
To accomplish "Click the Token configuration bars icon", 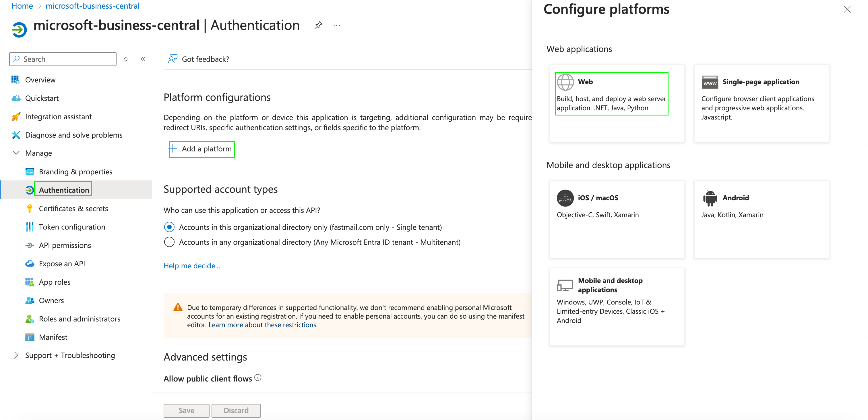I will point(30,227).
